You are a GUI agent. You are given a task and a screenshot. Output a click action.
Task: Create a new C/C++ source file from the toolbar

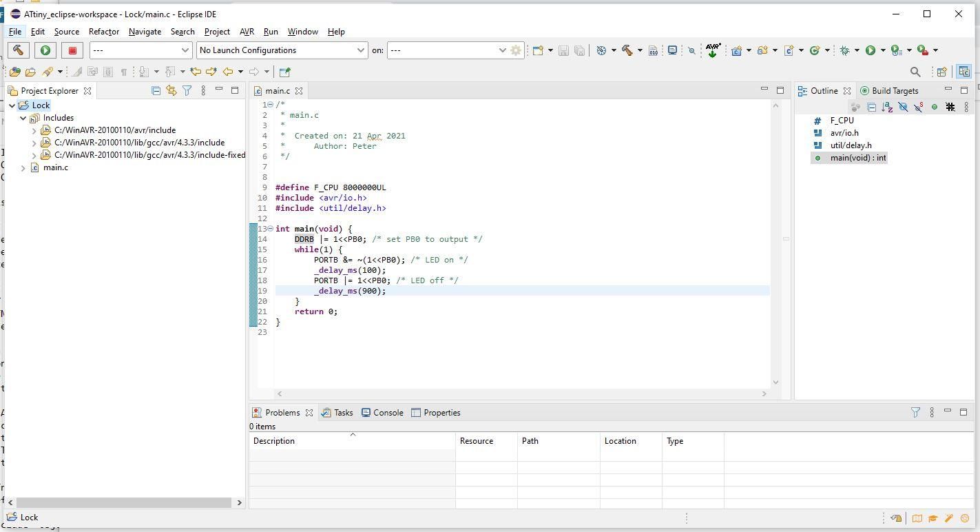pos(790,50)
